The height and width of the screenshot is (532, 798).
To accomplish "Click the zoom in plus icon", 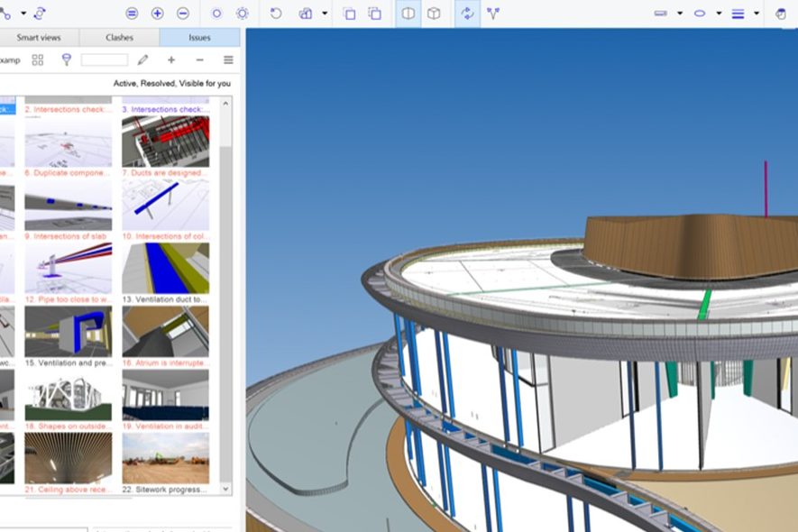I will point(157,14).
